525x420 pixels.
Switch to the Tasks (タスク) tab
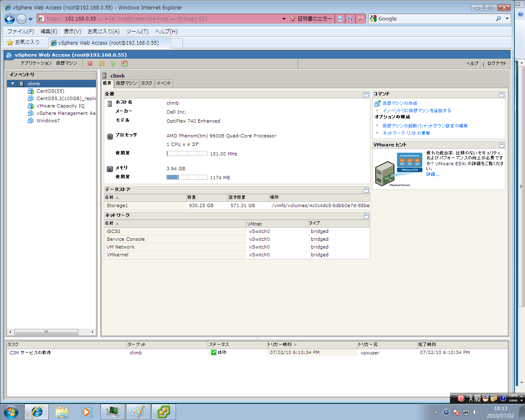pyautogui.click(x=147, y=83)
